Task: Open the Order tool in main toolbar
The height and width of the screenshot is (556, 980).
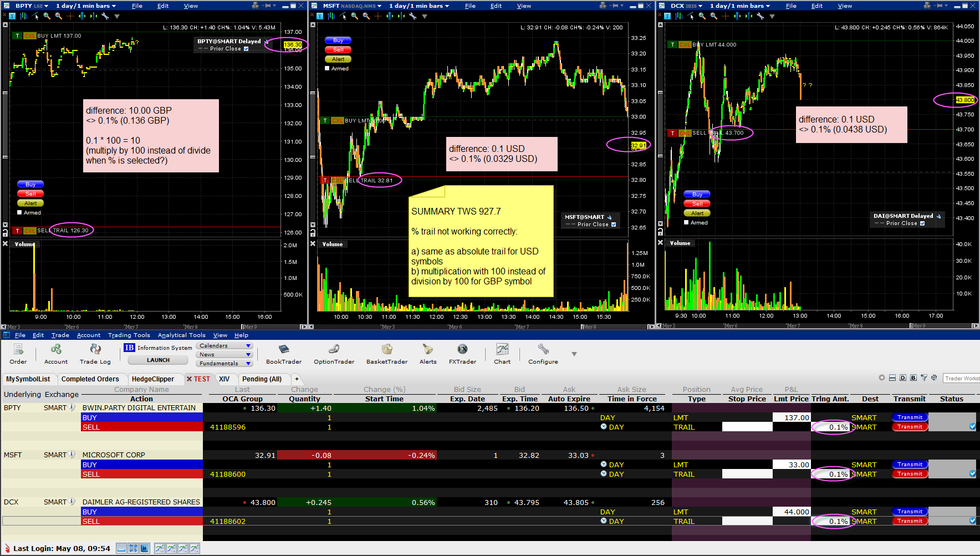Action: pyautogui.click(x=18, y=354)
